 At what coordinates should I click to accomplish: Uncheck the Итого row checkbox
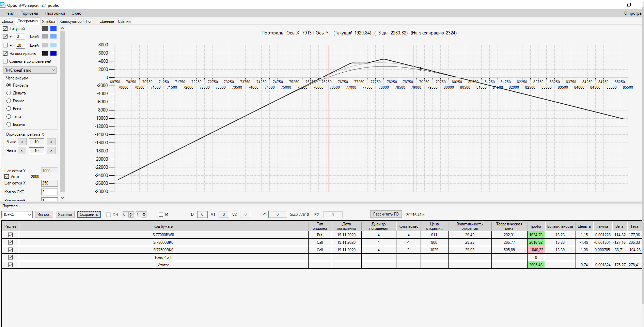[10, 265]
